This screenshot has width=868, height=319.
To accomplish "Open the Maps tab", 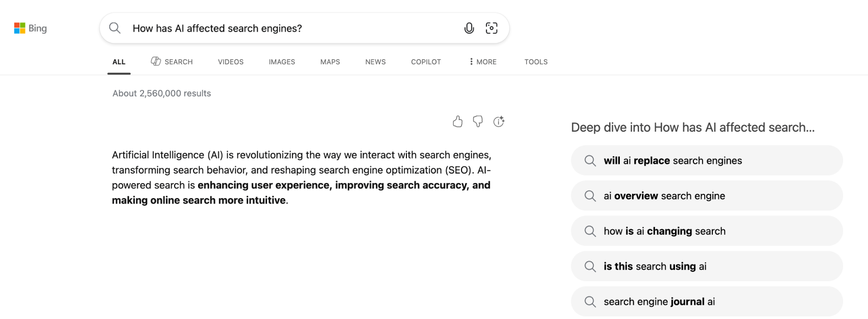I will [x=330, y=62].
